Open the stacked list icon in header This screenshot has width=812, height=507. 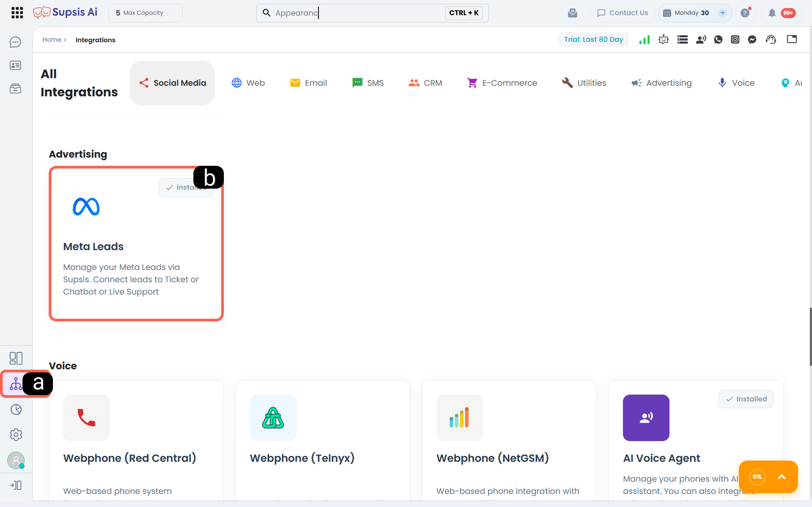[x=683, y=40]
